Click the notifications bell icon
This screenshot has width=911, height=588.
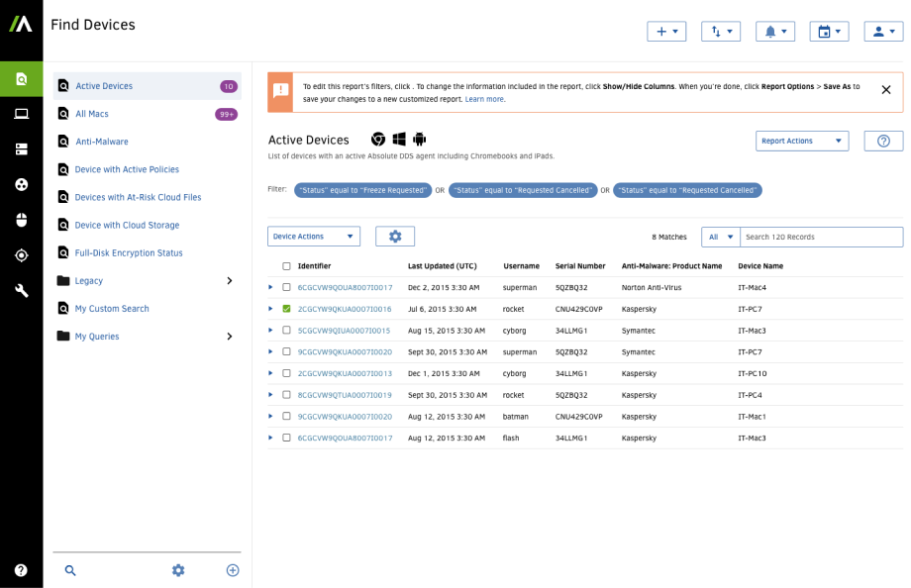coord(774,32)
